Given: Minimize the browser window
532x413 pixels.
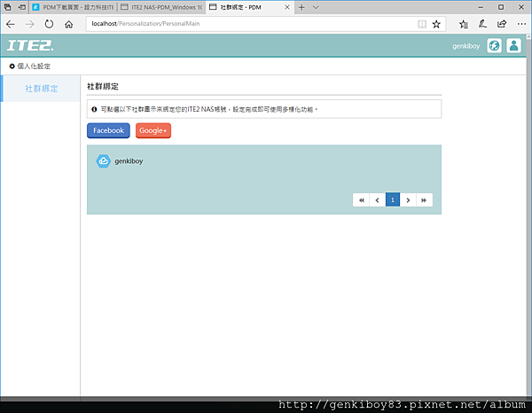Looking at the screenshot, I should coord(481,7).
